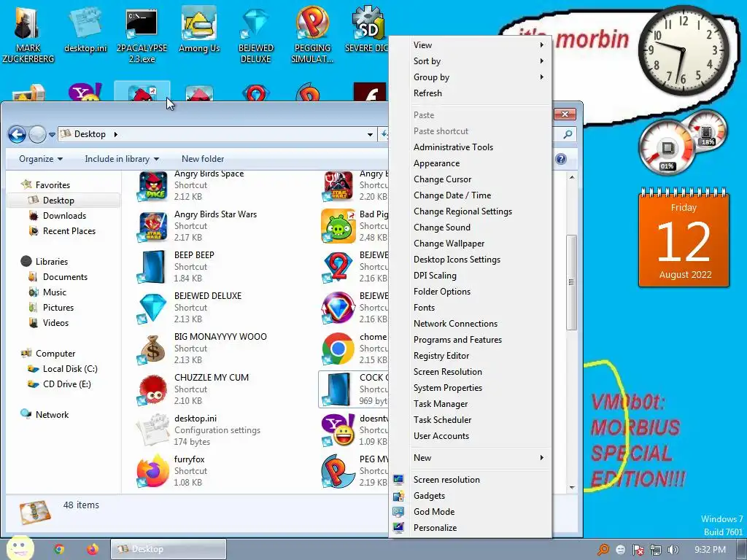Open the Organize dropdown
The height and width of the screenshot is (560, 747).
(x=41, y=159)
